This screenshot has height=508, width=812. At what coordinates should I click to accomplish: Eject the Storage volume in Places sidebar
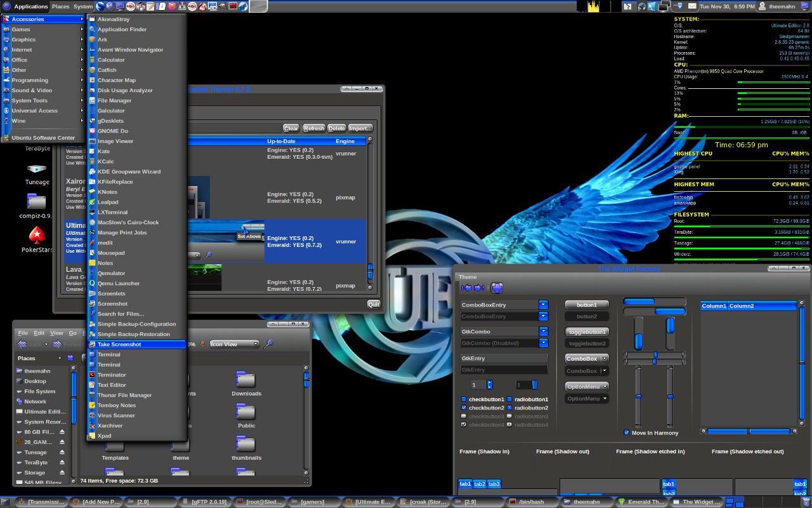point(62,472)
